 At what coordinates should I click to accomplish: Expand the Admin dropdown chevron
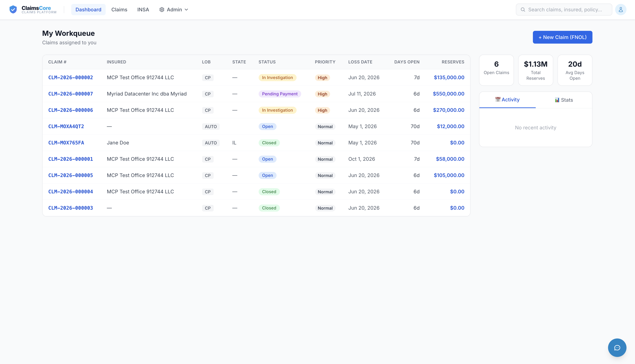tap(186, 10)
